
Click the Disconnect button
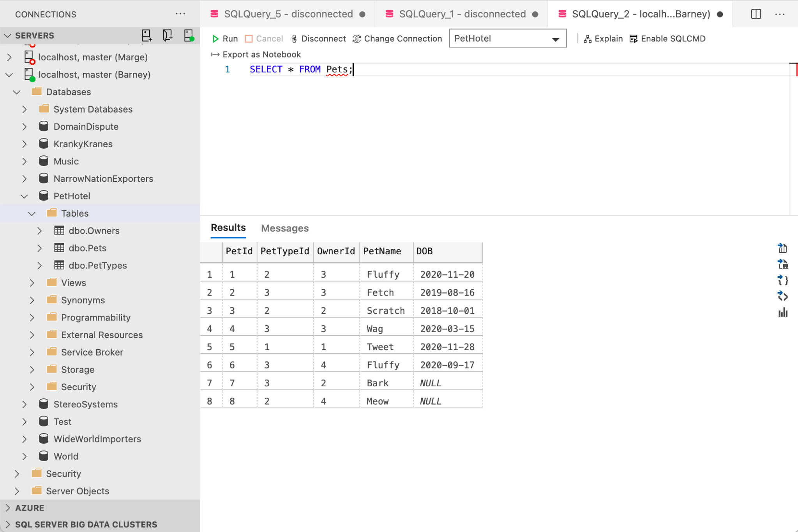click(318, 39)
